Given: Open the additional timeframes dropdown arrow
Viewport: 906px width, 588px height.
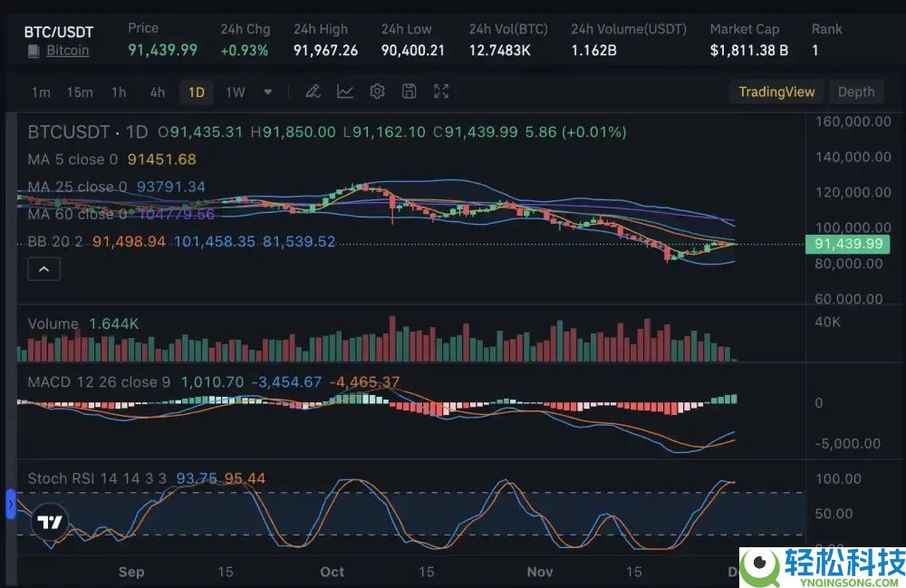Looking at the screenshot, I should pos(267,92).
